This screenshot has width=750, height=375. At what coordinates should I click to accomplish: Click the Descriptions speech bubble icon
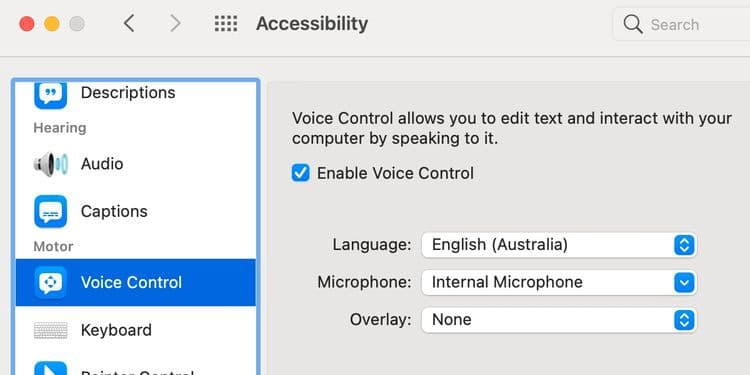click(51, 95)
